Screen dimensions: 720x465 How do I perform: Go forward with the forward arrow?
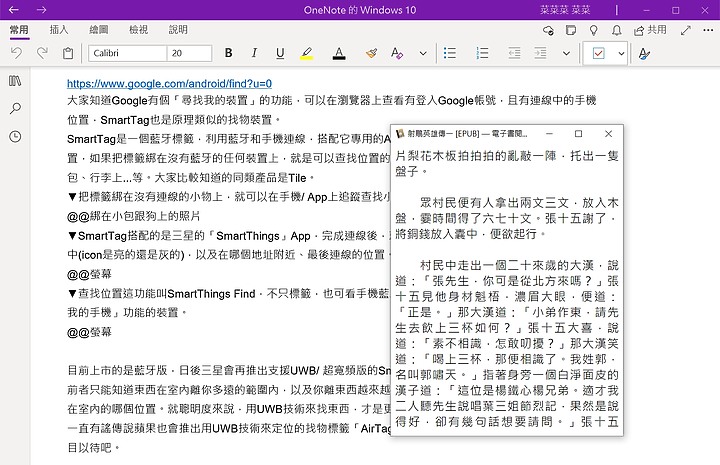click(x=42, y=10)
